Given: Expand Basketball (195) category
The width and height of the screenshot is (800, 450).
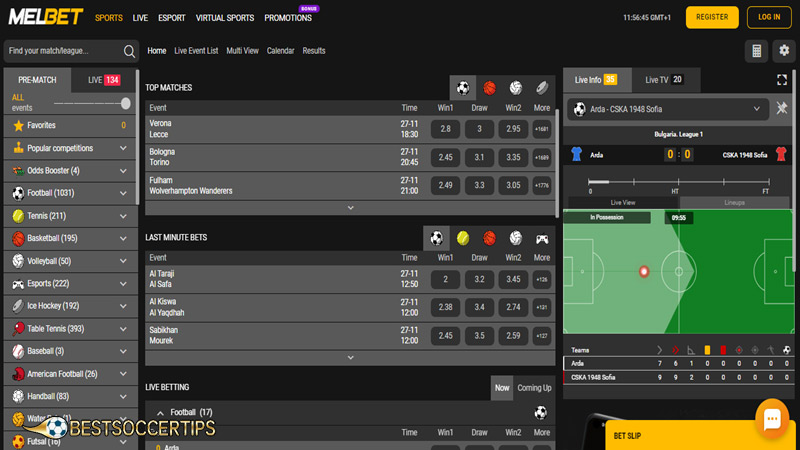Looking at the screenshot, I should click(x=123, y=238).
